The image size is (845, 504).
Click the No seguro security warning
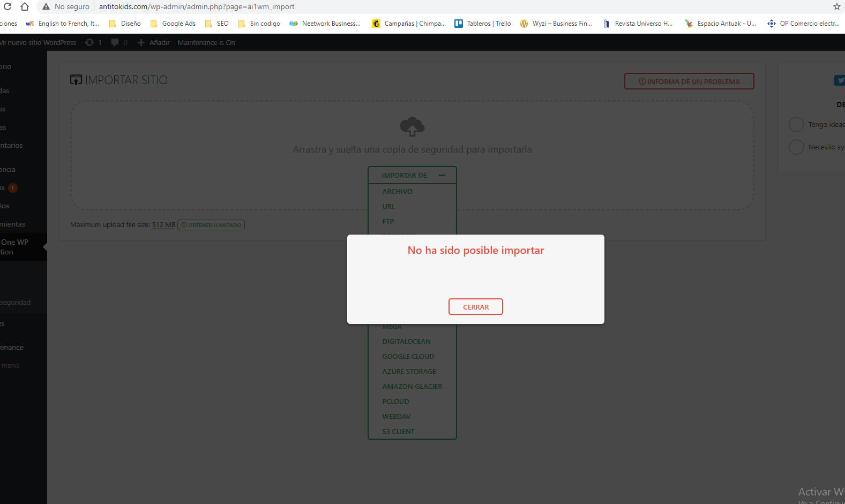point(65,6)
